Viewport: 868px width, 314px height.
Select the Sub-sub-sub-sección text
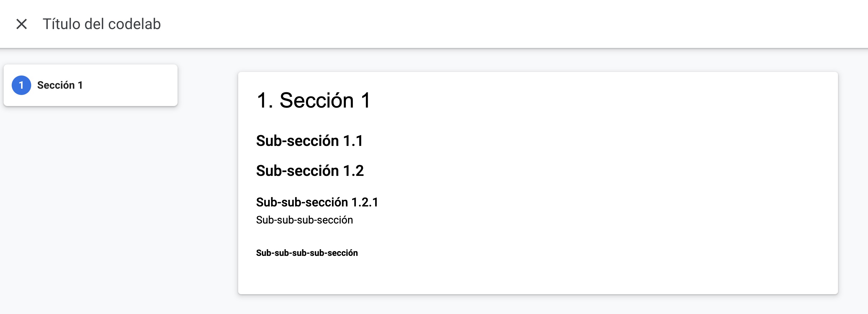click(304, 221)
